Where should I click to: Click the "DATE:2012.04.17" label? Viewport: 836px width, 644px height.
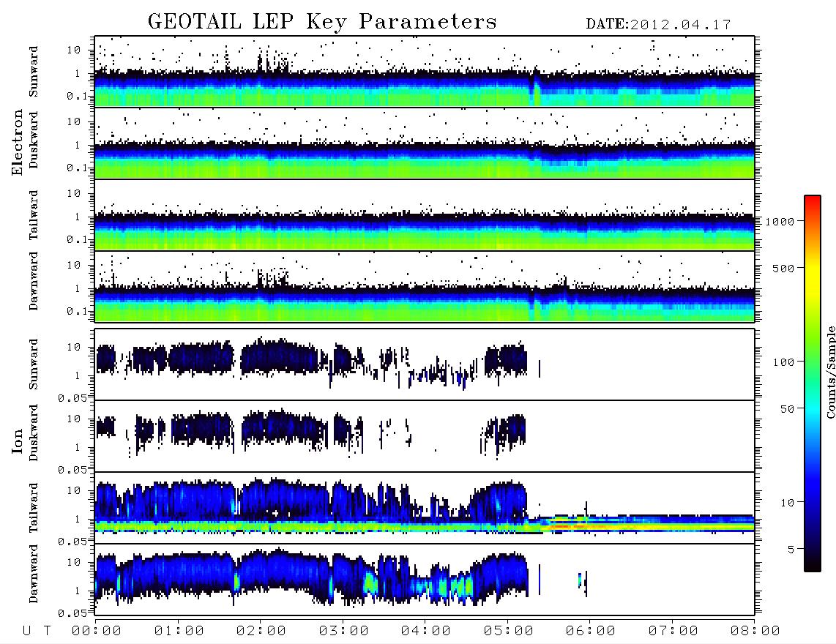point(658,25)
